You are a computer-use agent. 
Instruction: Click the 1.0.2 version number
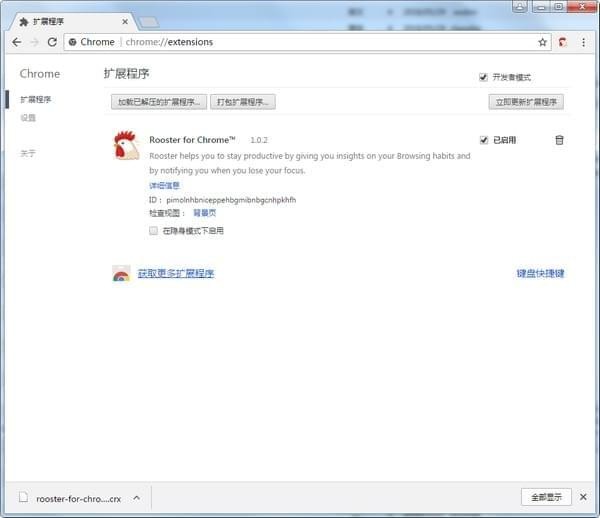point(259,140)
